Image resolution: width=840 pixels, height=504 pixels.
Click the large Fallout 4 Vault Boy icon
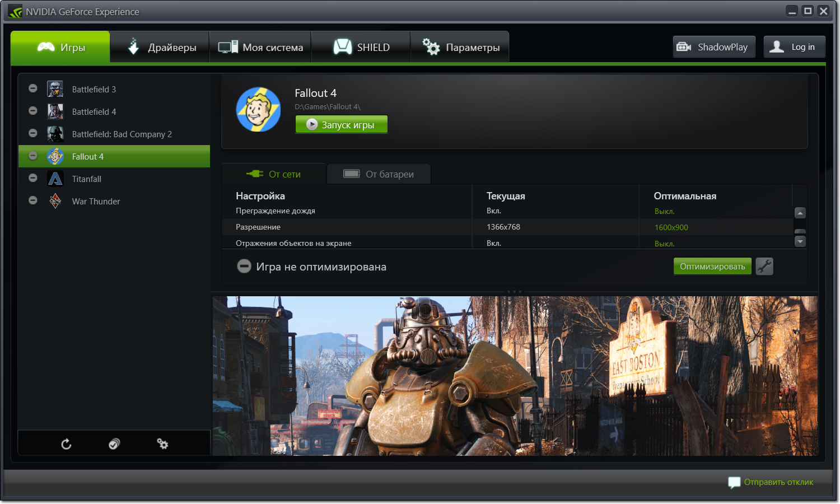coord(258,109)
